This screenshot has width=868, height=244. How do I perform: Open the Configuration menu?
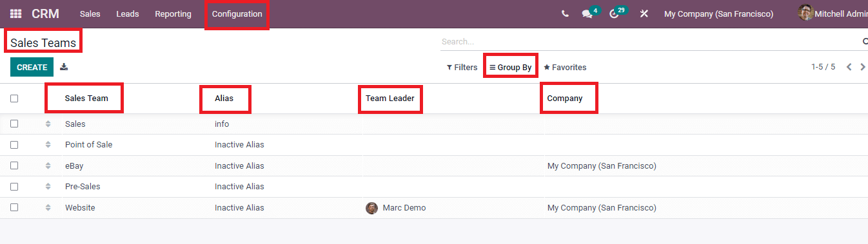click(x=237, y=14)
